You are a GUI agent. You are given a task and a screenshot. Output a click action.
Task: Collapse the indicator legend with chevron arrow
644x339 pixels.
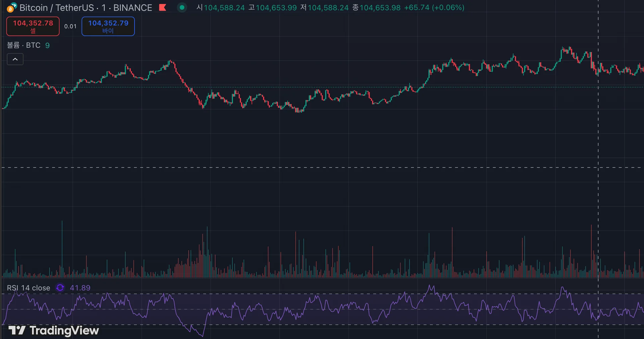tap(15, 59)
